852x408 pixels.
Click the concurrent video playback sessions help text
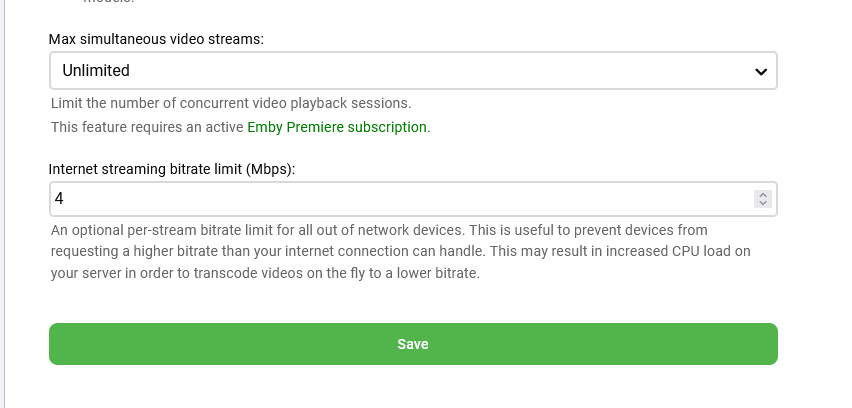(x=231, y=103)
